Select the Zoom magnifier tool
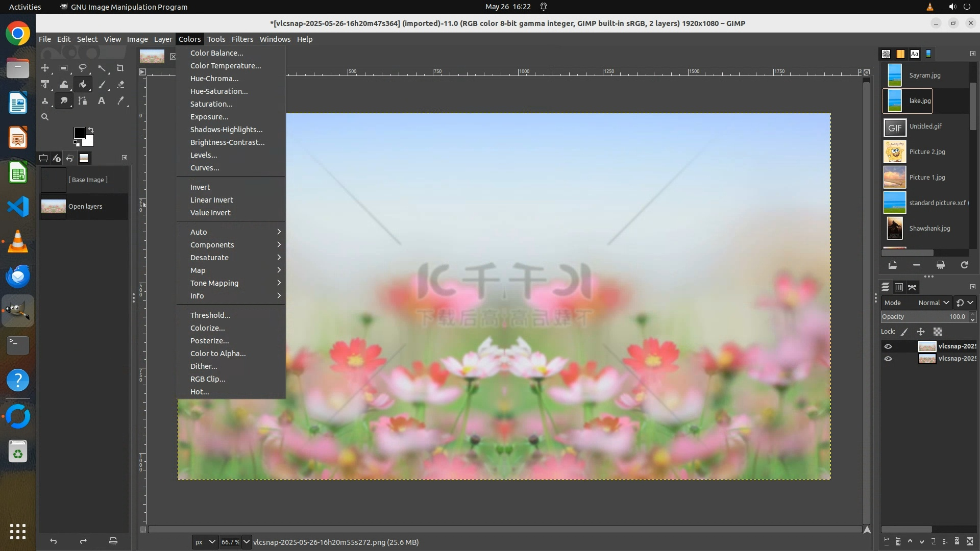 pos(45,117)
